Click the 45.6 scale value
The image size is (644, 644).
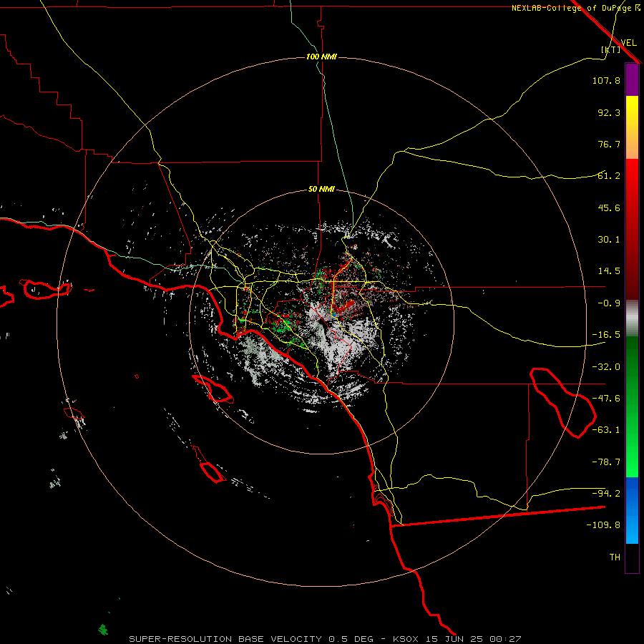[x=609, y=208]
